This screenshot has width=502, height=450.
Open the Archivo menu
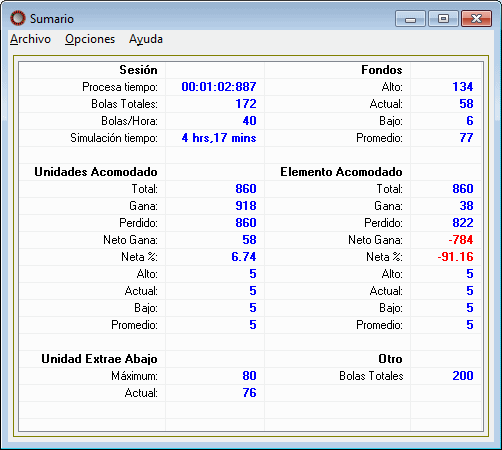pyautogui.click(x=30, y=39)
